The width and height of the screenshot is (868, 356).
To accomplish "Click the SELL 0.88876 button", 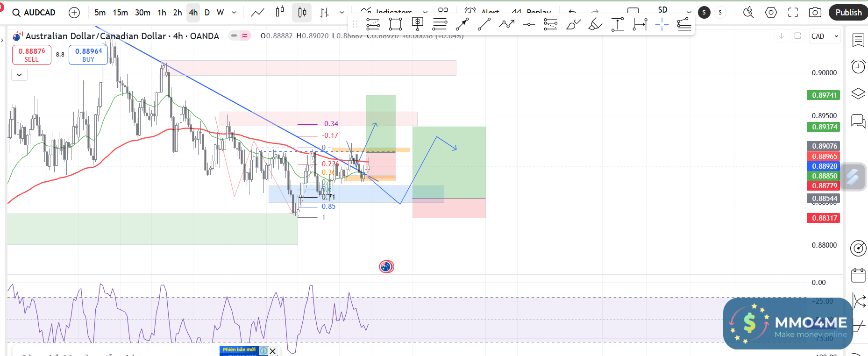I will click(31, 55).
